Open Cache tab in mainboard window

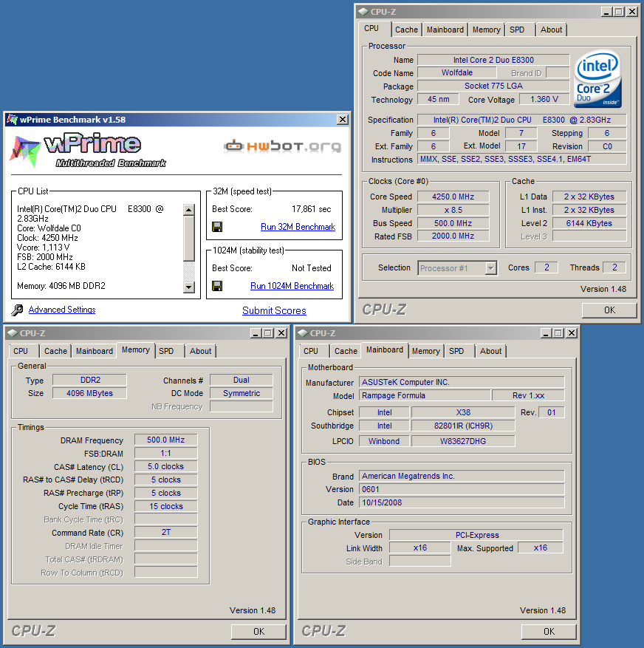click(346, 351)
